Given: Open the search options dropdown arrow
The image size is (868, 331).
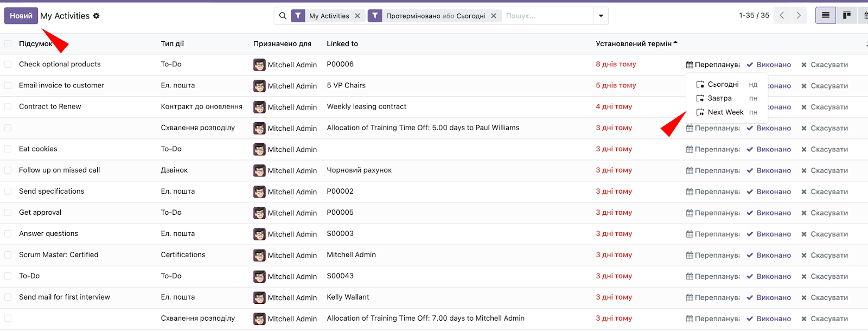Looking at the screenshot, I should pos(601,16).
